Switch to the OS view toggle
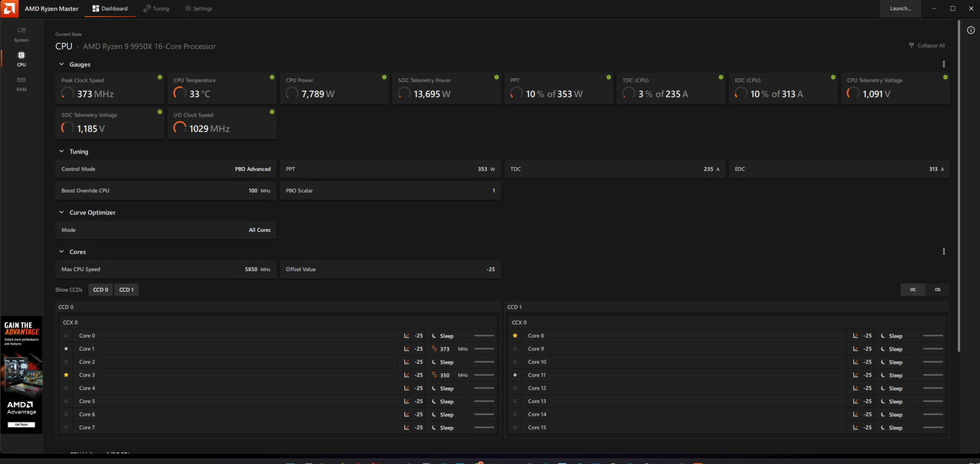The height and width of the screenshot is (464, 980). coord(937,289)
